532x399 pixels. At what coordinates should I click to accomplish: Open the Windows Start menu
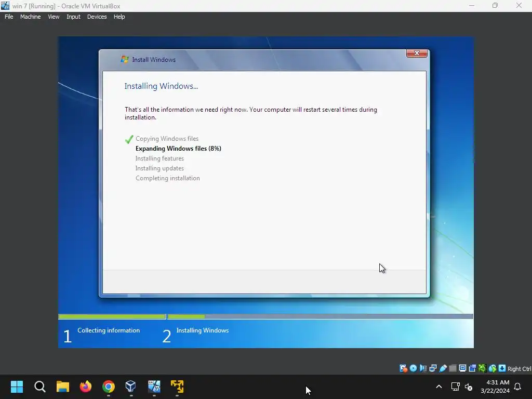coord(17,387)
